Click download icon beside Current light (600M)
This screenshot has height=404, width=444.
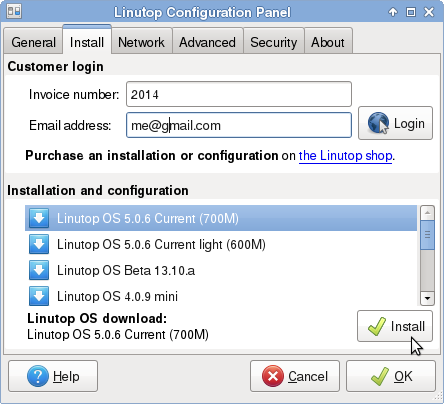pos(39,244)
